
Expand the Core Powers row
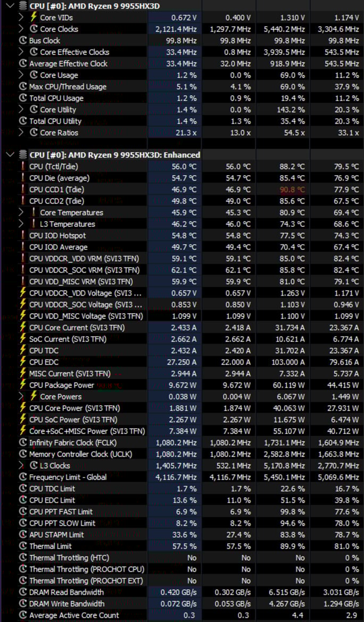[21, 396]
